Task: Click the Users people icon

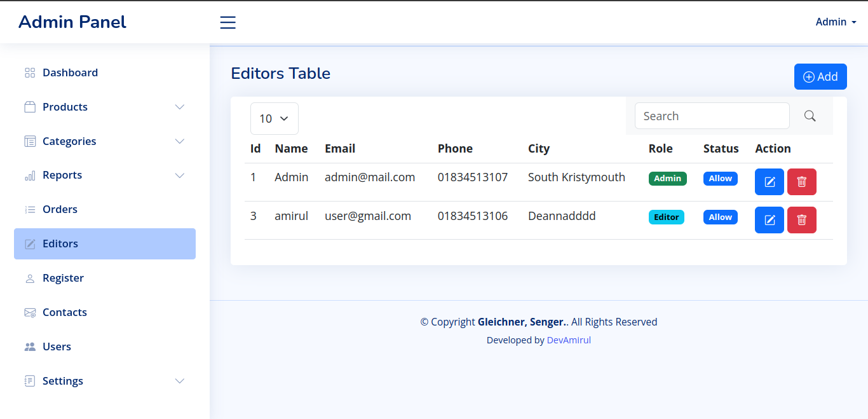Action: click(30, 347)
